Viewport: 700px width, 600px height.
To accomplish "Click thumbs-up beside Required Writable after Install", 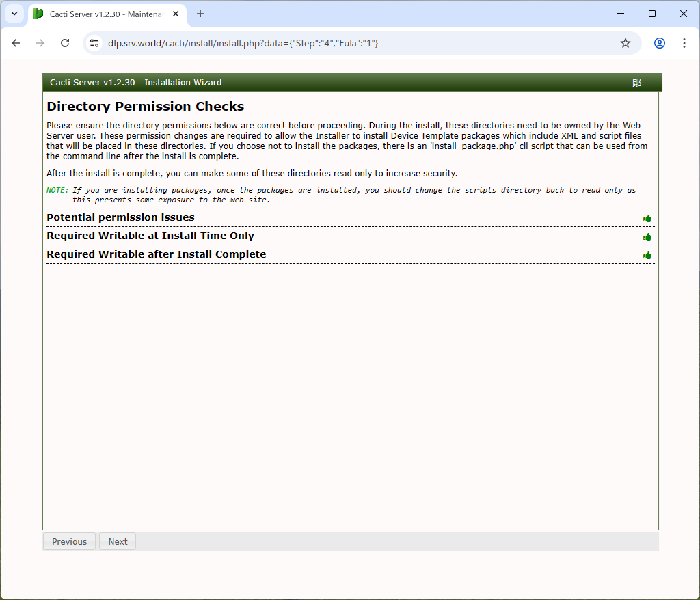I will tap(647, 256).
